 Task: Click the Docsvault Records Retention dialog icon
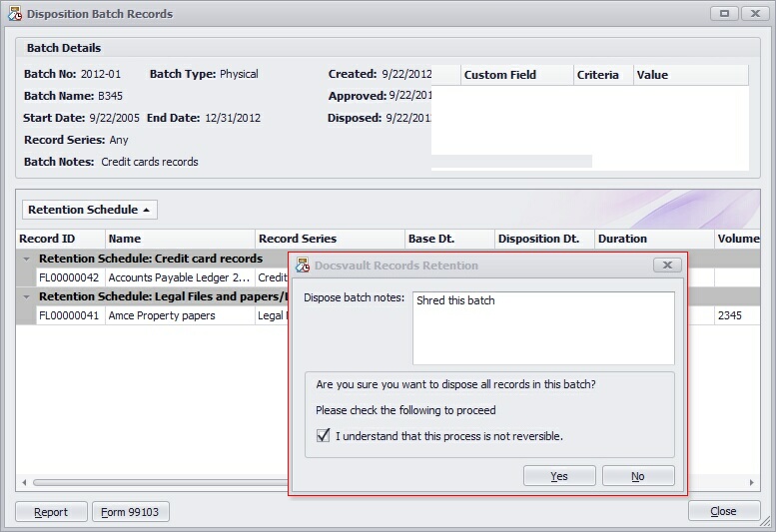click(x=303, y=266)
